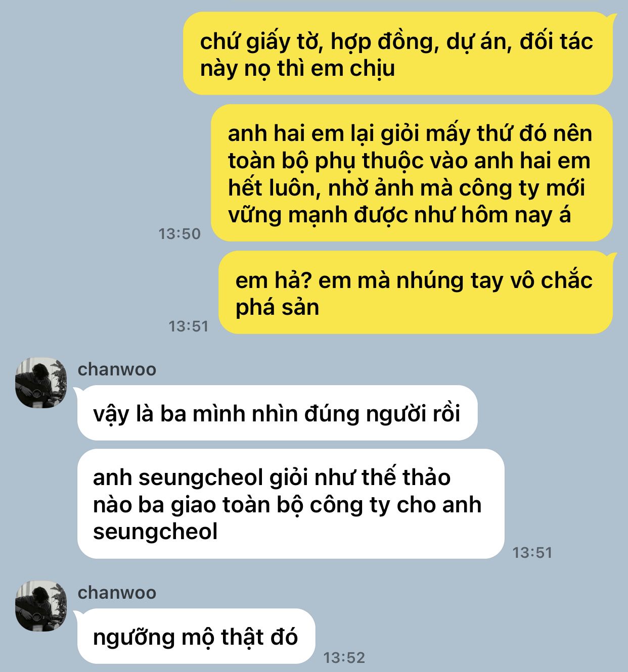Select the upper chanwoo sender name
The width and height of the screenshot is (628, 672).
pyautogui.click(x=117, y=369)
